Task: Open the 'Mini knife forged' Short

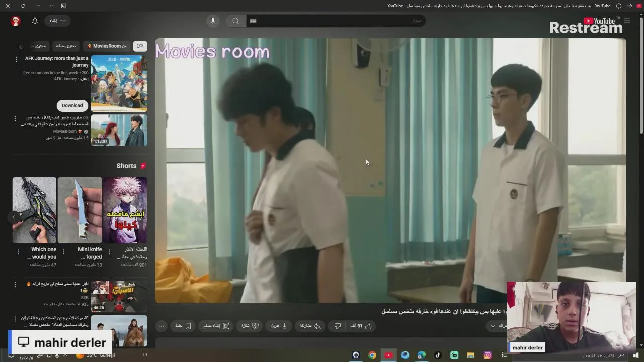Action: (x=79, y=210)
